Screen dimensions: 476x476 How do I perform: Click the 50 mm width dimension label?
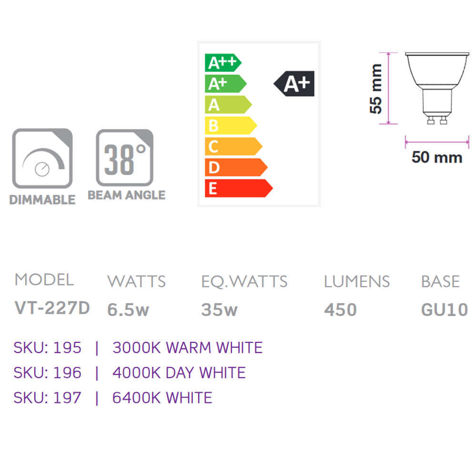(x=436, y=157)
